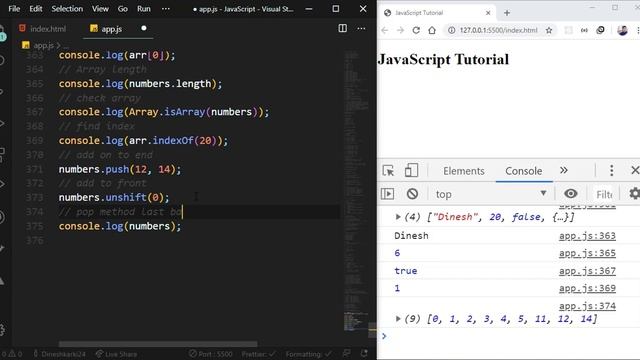Click the notifications bell in status bar
Viewport: 640px width, 360px height.
(x=364, y=353)
